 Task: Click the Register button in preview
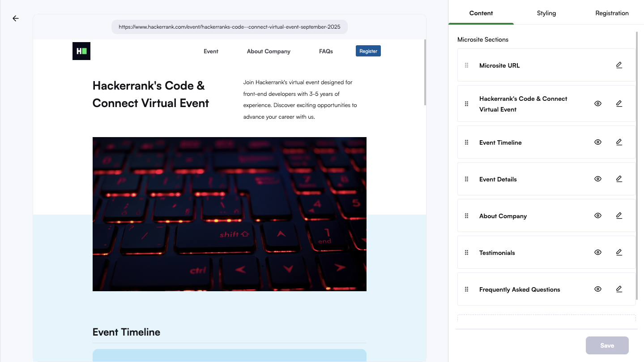click(368, 51)
